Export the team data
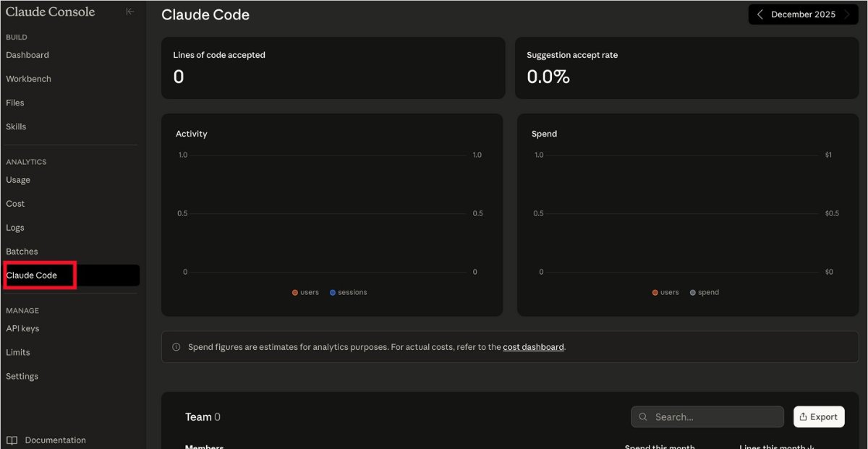Image resolution: width=868 pixels, height=449 pixels. (818, 416)
